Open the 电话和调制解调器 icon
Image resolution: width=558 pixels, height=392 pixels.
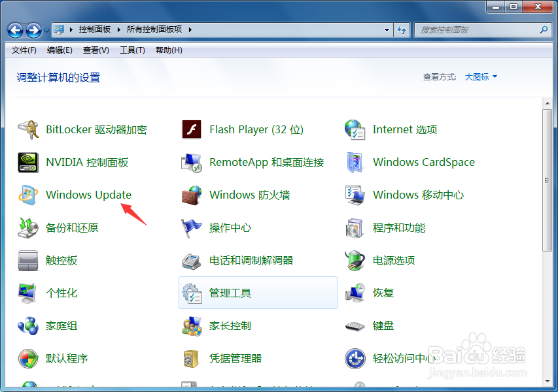point(192,261)
